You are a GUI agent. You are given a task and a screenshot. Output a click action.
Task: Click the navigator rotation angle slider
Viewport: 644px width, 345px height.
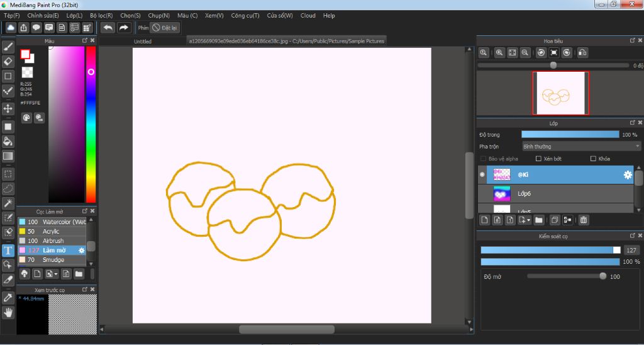pos(553,65)
